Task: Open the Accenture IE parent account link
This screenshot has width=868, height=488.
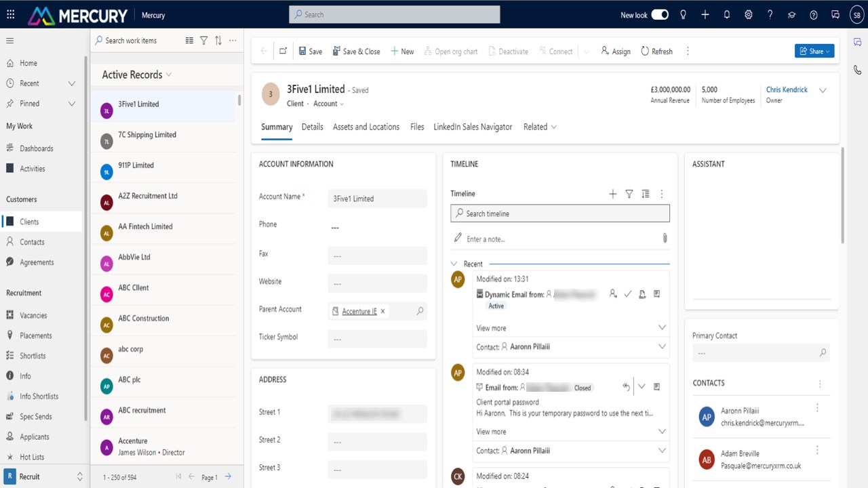Action: pos(359,311)
